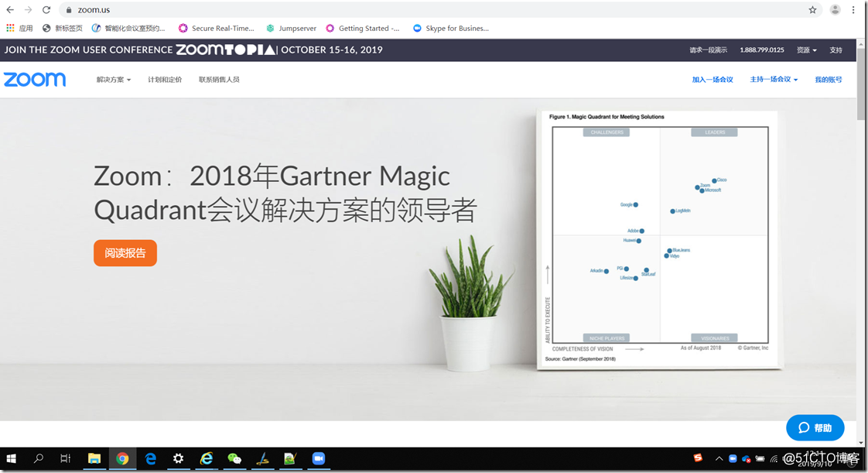The image size is (868, 473).
Task: Open WeChat from the taskbar
Action: [x=234, y=458]
